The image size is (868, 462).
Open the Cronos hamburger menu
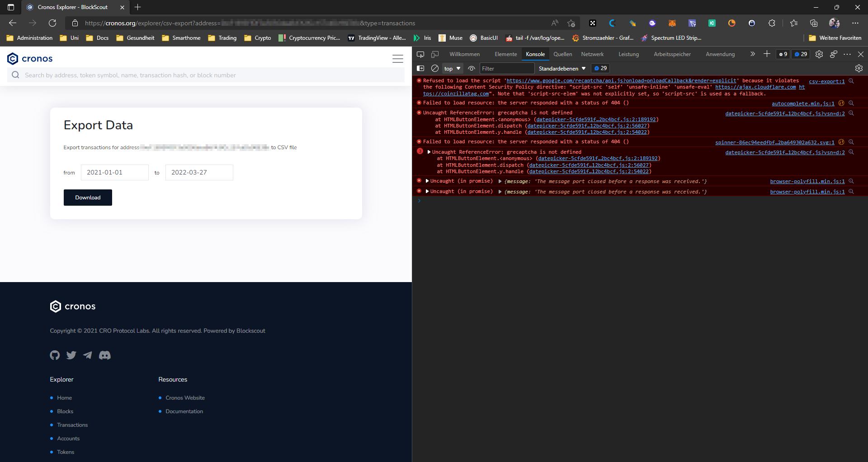[x=397, y=59]
